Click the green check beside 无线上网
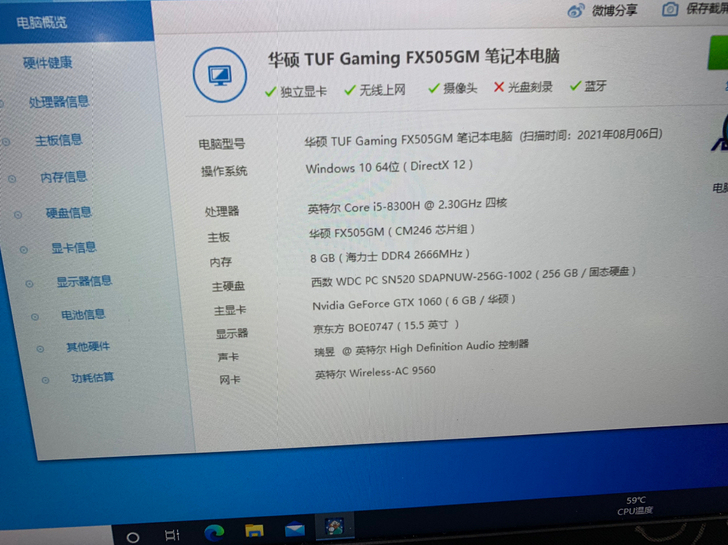The width and height of the screenshot is (728, 545). (x=350, y=90)
